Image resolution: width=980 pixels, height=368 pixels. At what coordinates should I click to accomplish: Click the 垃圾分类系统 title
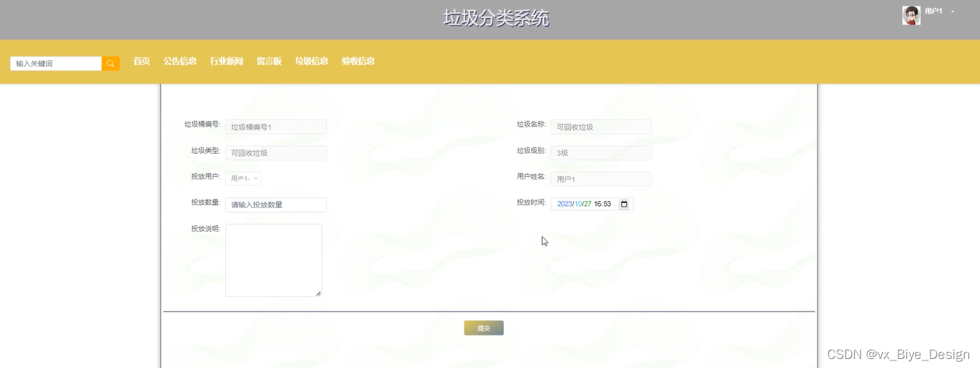tap(496, 18)
